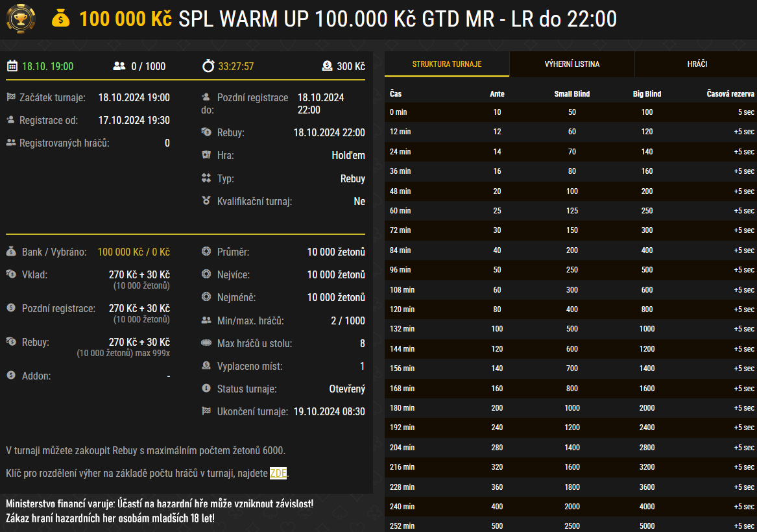
Task: Open the Hráči tab
Action: coord(697,64)
